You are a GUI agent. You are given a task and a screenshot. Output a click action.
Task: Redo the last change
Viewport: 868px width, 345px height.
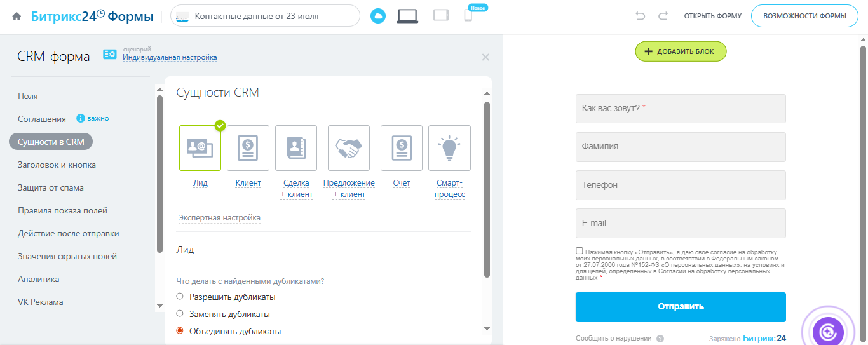(663, 16)
